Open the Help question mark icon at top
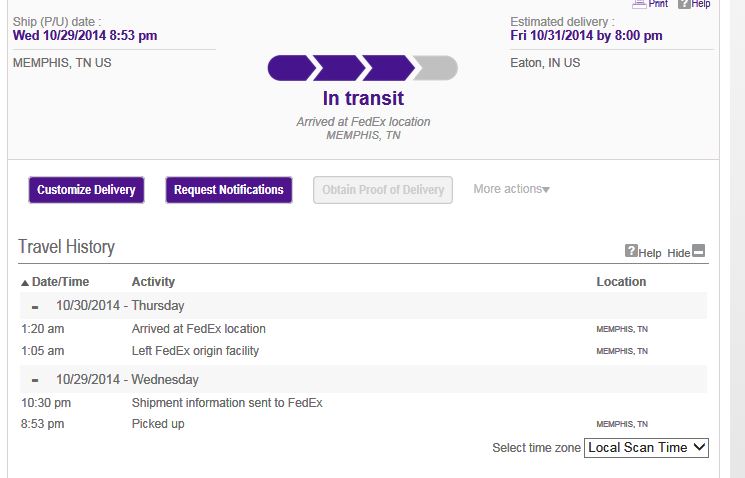This screenshot has width=745, height=478. (x=684, y=4)
